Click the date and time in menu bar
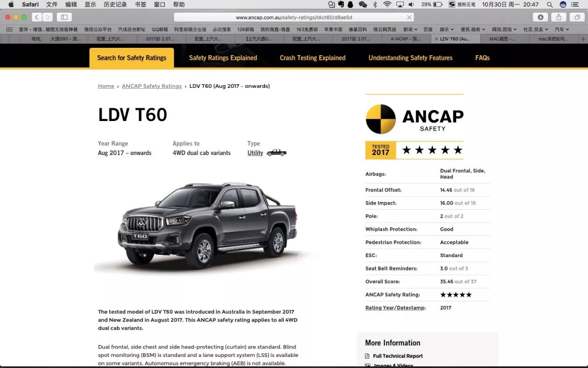 coord(510,5)
